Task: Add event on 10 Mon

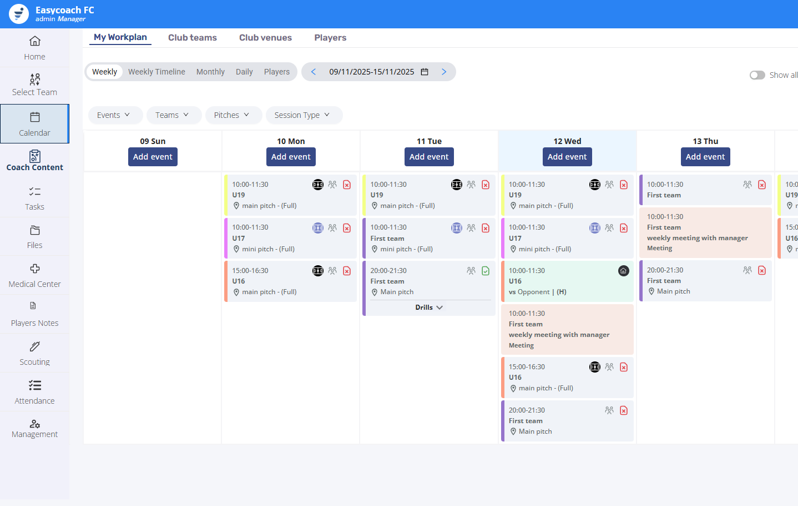Action: click(x=291, y=157)
